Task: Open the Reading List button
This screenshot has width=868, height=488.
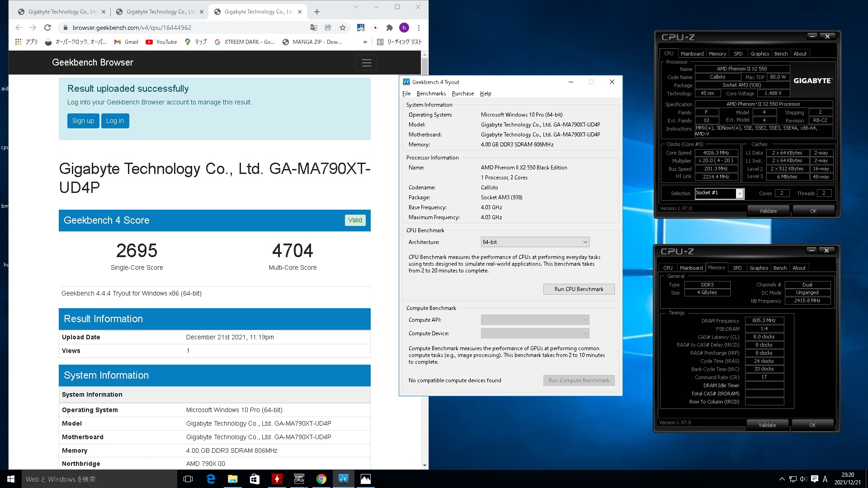Action: (400, 42)
